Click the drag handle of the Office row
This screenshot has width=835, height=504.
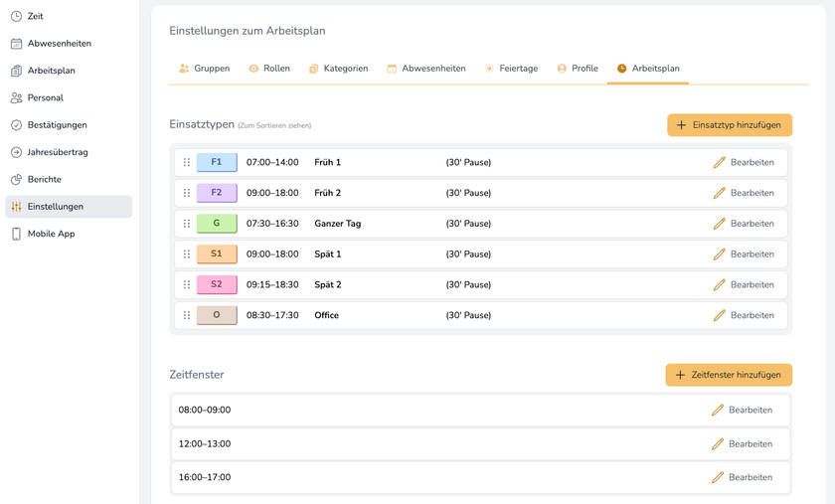pos(187,315)
